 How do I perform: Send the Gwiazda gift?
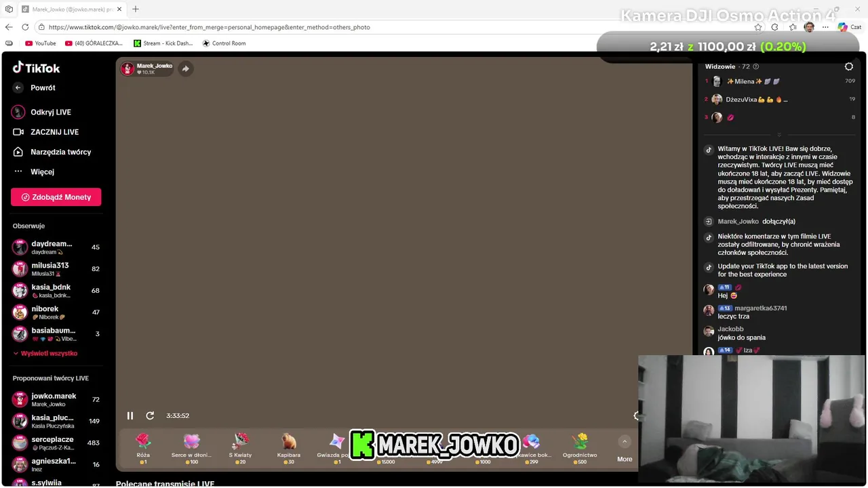(334, 448)
